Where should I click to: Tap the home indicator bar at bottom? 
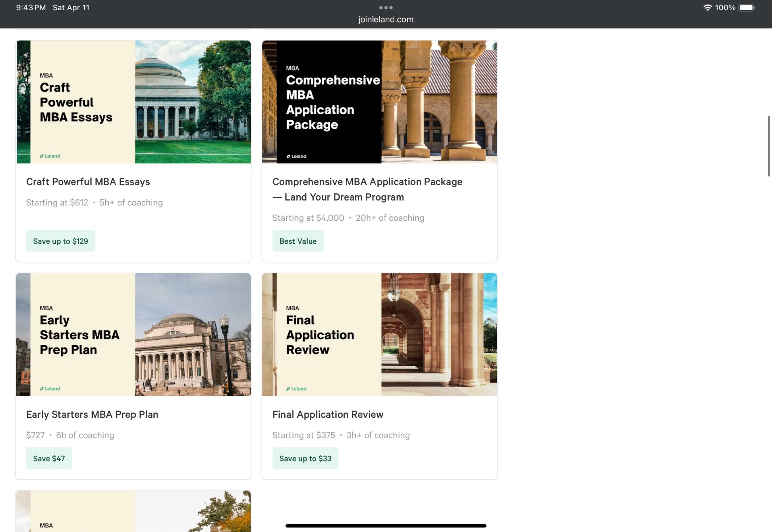(386, 526)
